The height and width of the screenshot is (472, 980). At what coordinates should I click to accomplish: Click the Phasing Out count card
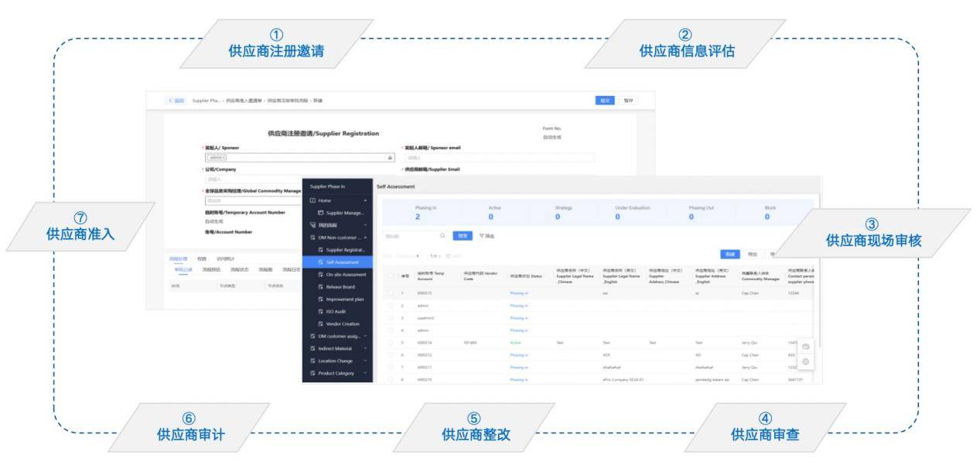click(702, 213)
